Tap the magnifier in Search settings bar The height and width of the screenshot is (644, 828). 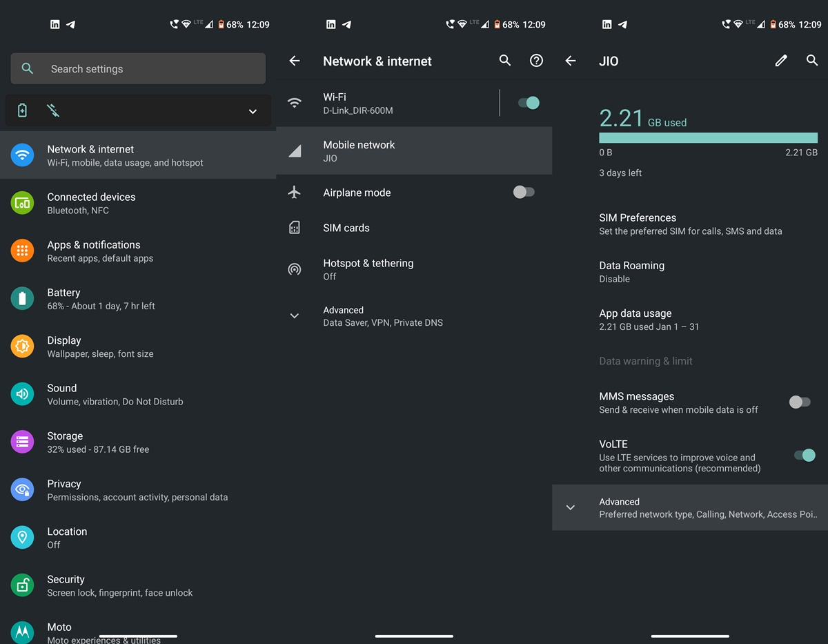[28, 68]
